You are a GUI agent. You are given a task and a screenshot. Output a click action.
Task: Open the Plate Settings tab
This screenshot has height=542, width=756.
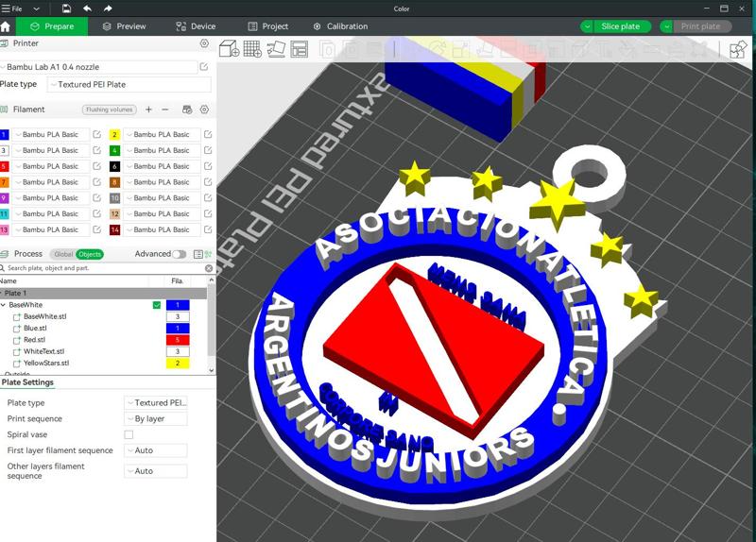click(x=27, y=382)
